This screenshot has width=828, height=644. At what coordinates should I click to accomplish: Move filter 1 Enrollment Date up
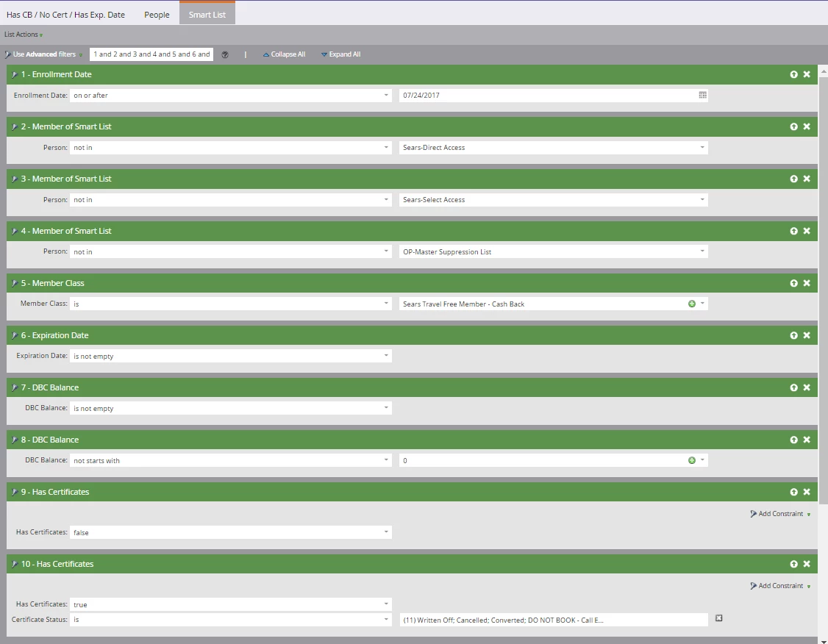coord(793,74)
